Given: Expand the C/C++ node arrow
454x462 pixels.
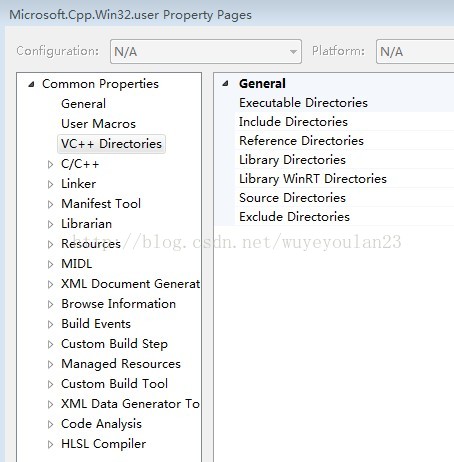Looking at the screenshot, I should coord(50,164).
